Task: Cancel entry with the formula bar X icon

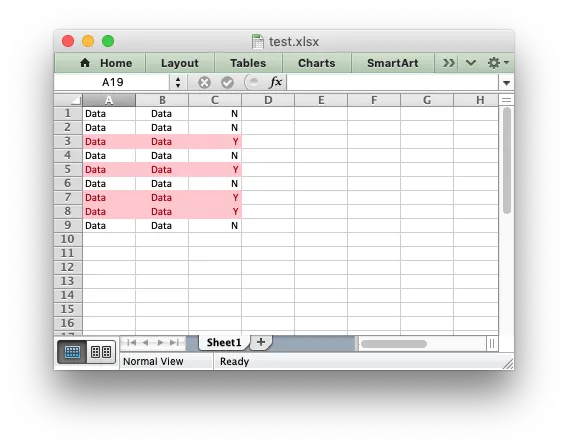Action: point(204,83)
